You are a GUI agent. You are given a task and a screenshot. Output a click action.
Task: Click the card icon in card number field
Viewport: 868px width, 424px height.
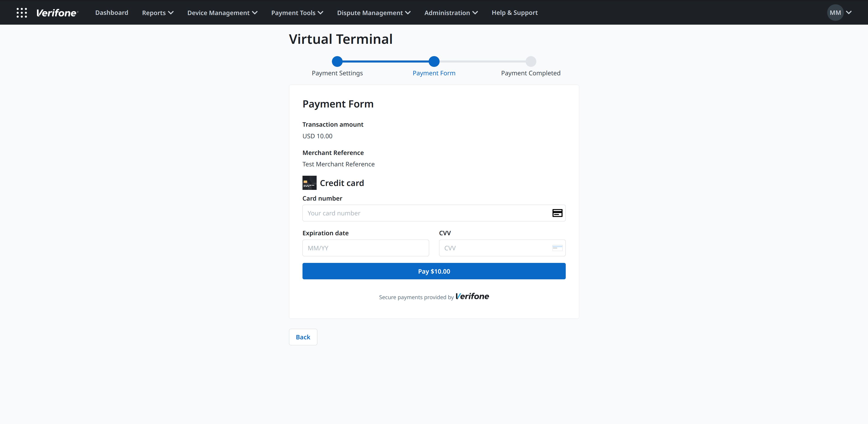(557, 213)
